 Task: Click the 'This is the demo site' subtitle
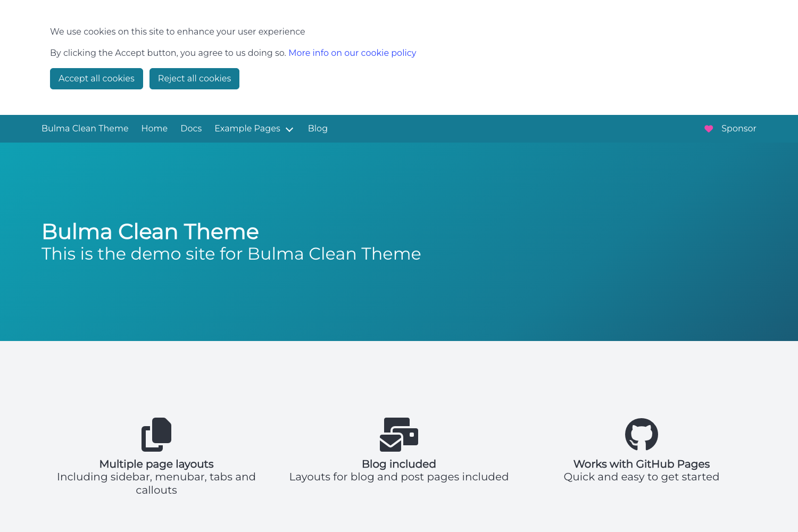tap(231, 254)
